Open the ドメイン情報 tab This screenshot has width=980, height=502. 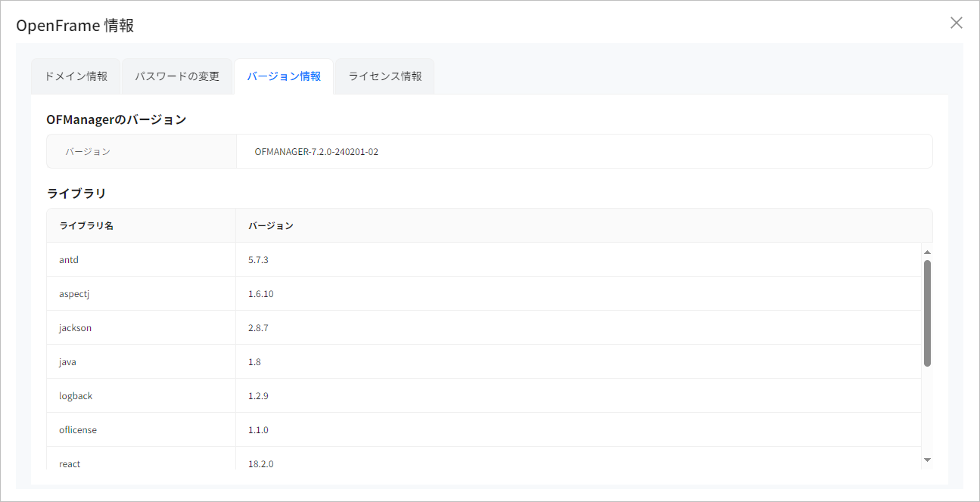pyautogui.click(x=76, y=76)
